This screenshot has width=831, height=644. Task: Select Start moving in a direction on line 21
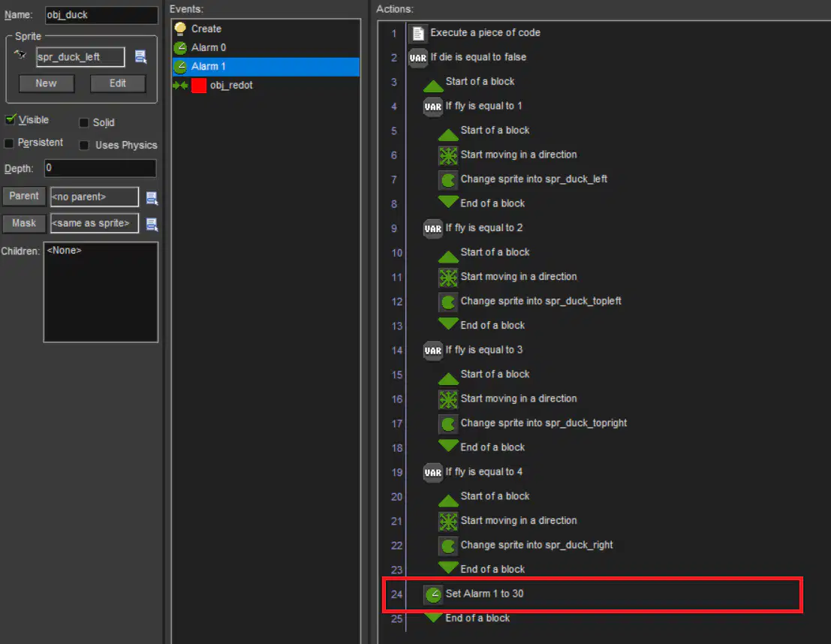point(507,520)
